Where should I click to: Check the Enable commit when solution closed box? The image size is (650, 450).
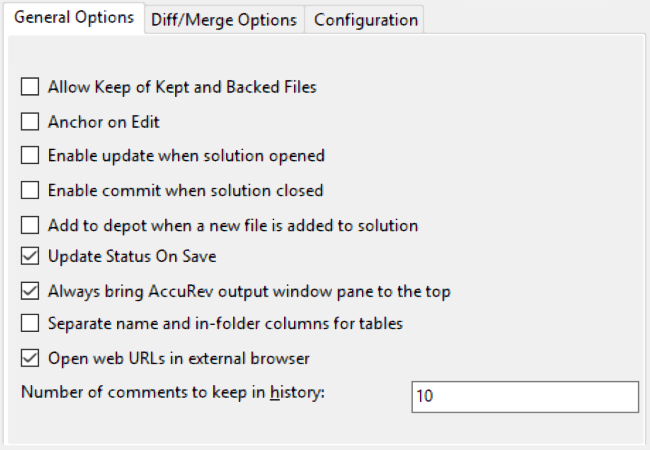(x=30, y=190)
